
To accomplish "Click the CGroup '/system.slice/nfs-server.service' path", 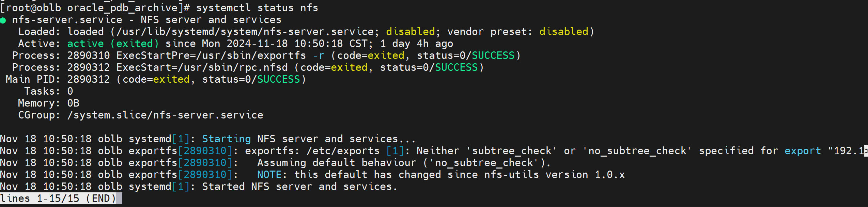I will [165, 115].
